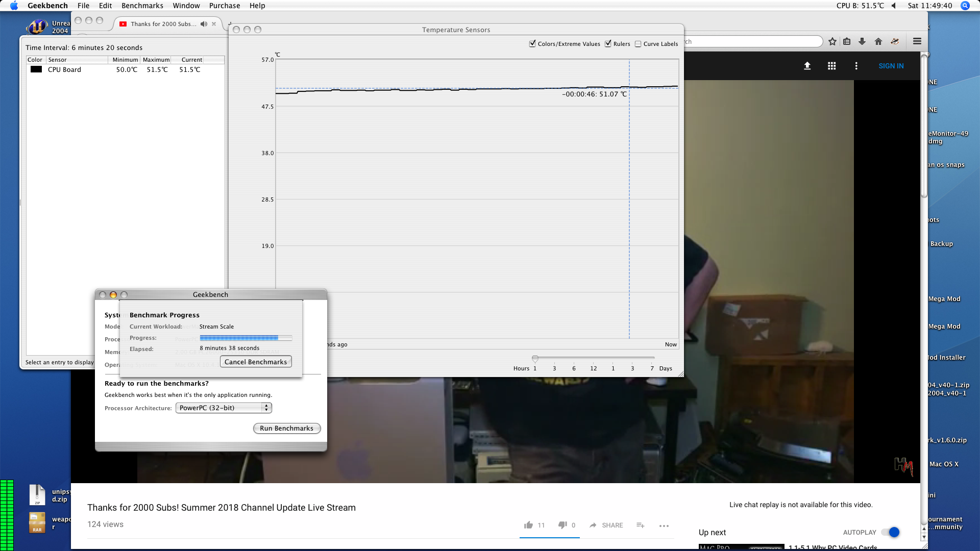980x551 pixels.
Task: Click the thumbs down dislike icon
Action: pyautogui.click(x=562, y=525)
